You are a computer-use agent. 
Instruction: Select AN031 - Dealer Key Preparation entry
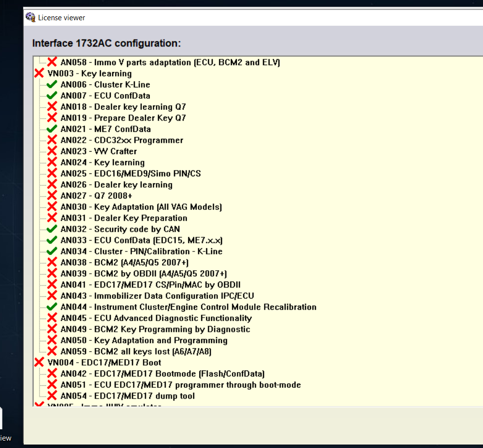click(x=124, y=218)
